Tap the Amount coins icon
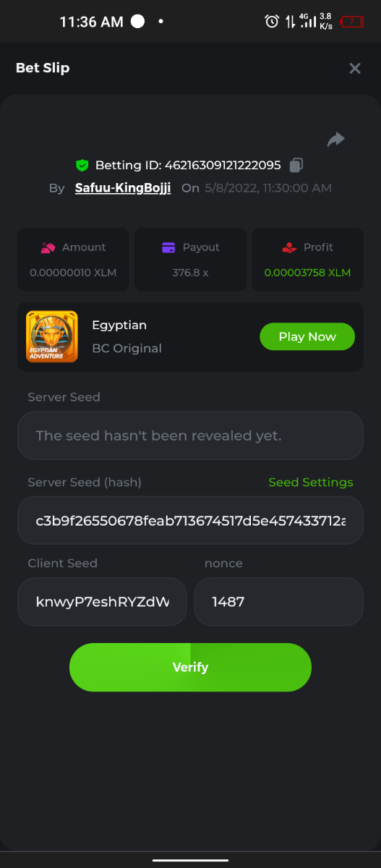 pyautogui.click(x=48, y=247)
